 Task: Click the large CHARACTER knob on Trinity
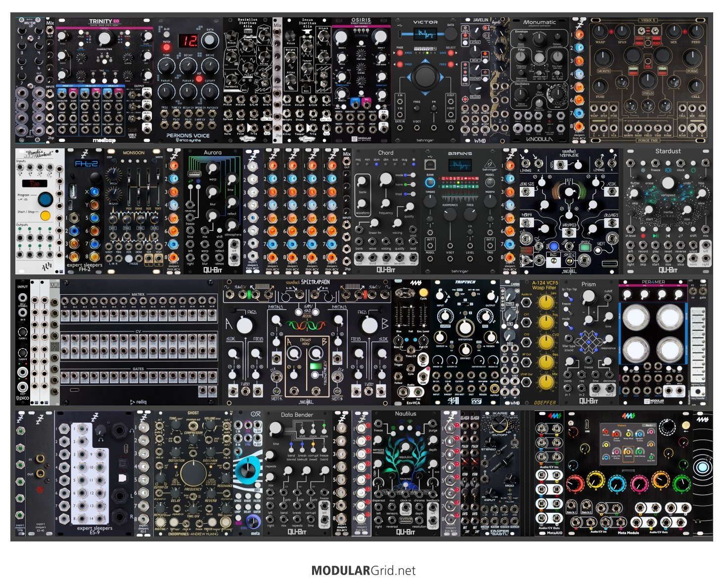coord(104,38)
